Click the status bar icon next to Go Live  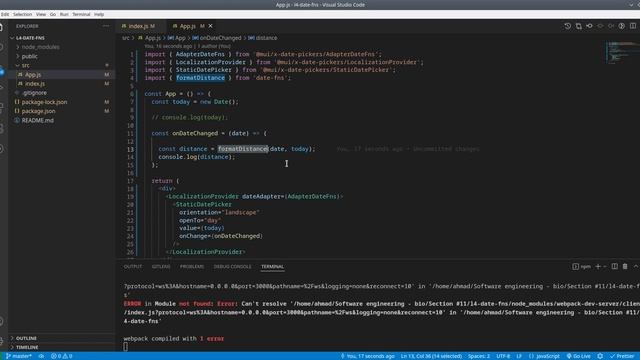600,356
